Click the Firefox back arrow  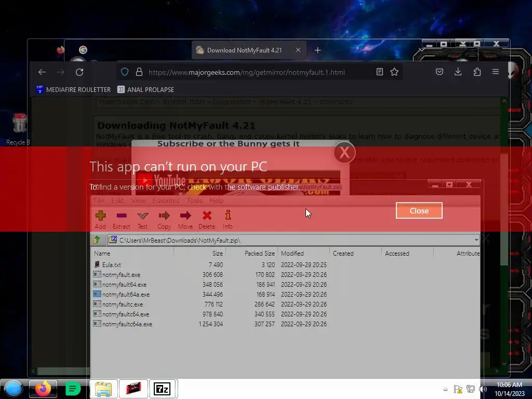pyautogui.click(x=42, y=72)
